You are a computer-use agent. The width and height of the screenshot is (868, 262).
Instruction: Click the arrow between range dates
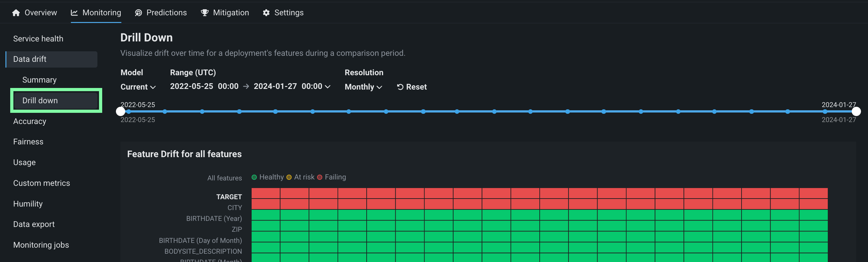(246, 86)
